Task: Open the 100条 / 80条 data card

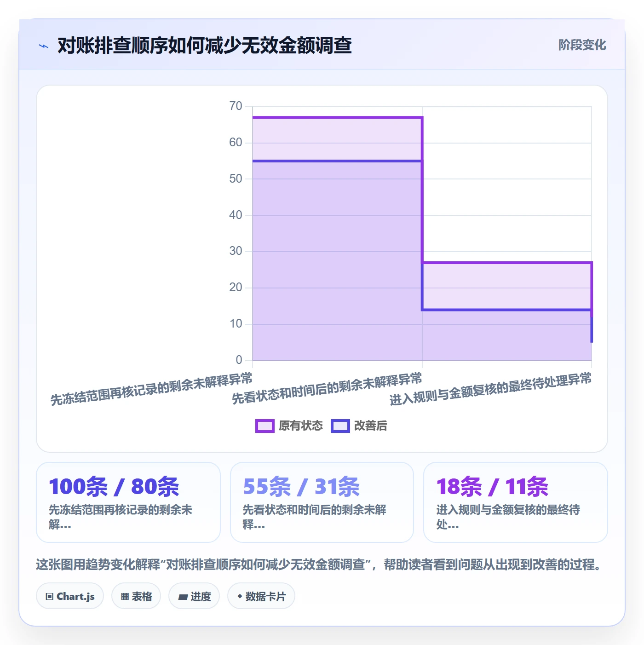Action: tap(128, 502)
